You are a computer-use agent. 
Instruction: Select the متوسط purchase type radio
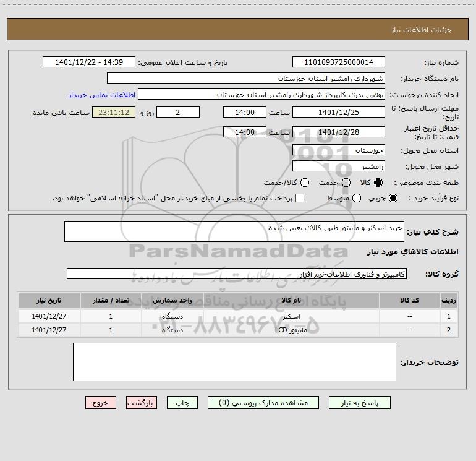(357, 198)
